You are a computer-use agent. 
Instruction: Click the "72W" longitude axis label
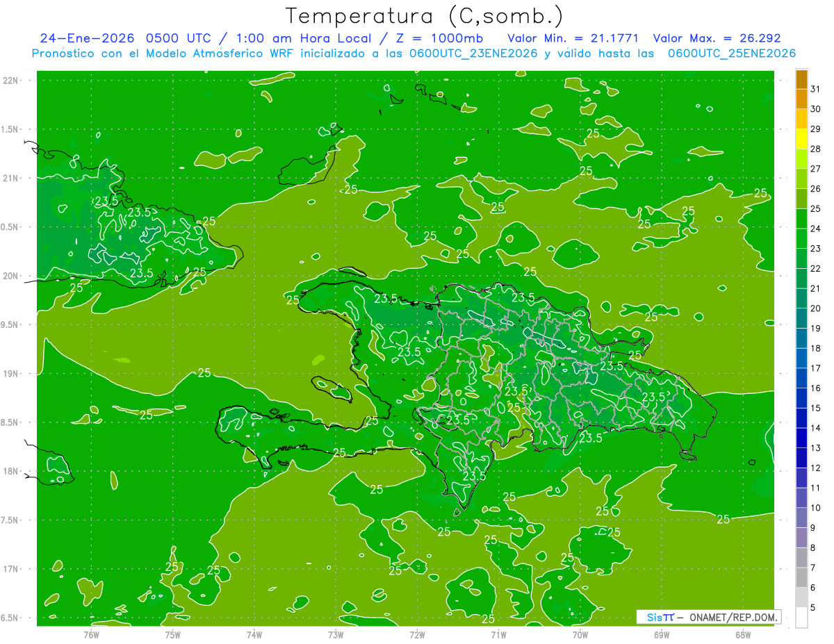(417, 635)
